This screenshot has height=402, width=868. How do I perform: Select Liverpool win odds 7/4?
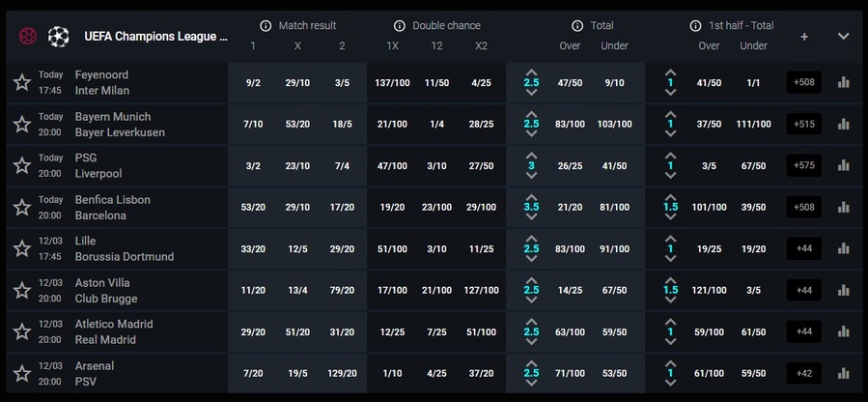(342, 165)
